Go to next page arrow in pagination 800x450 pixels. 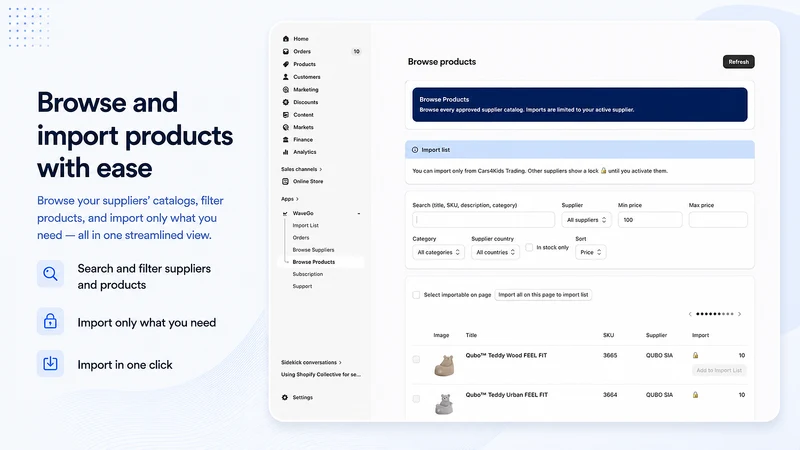[739, 314]
